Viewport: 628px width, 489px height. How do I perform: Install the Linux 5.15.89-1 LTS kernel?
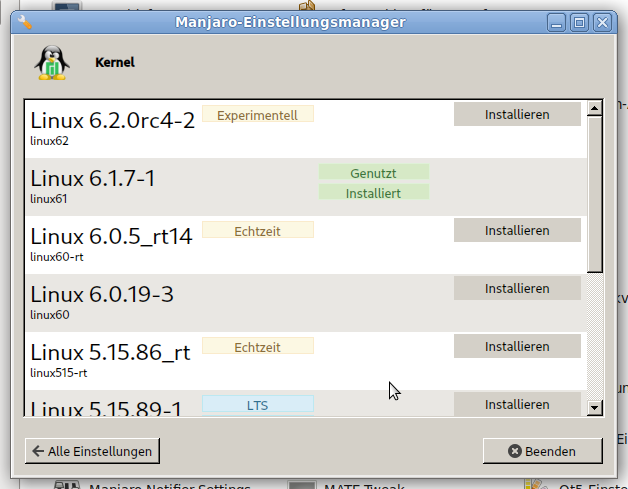[517, 404]
